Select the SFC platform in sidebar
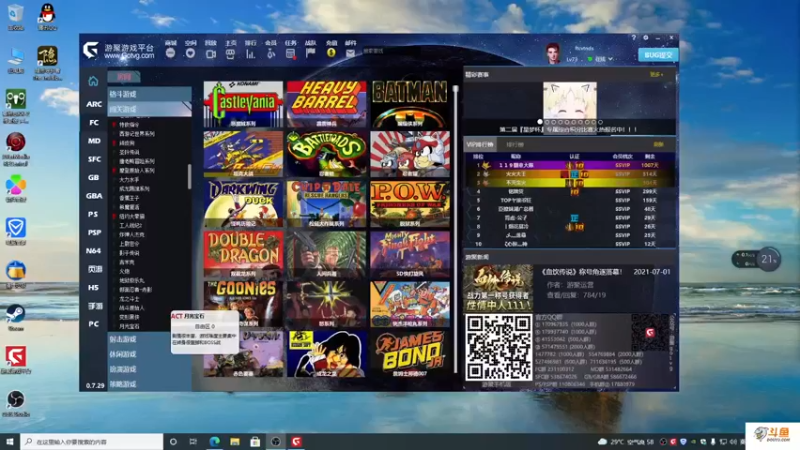This screenshot has height=450, width=800. [x=94, y=159]
